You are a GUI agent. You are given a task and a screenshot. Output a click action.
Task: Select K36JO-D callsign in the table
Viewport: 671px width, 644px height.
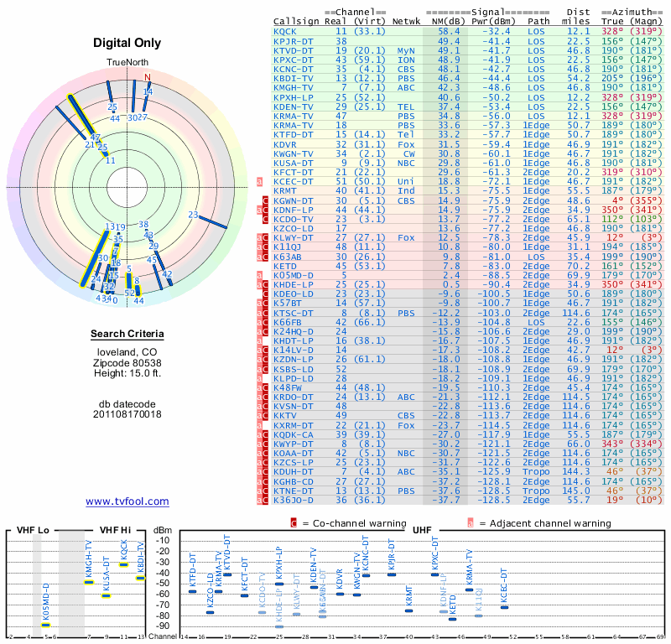click(x=294, y=501)
